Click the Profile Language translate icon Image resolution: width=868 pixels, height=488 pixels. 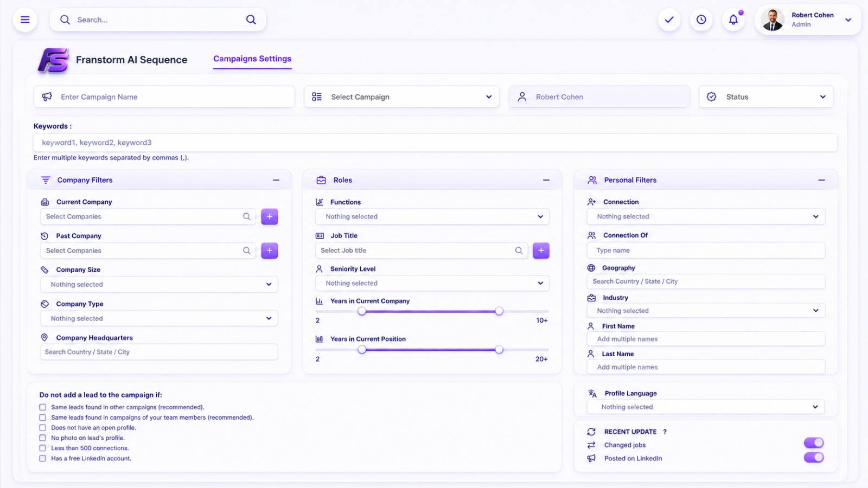592,394
